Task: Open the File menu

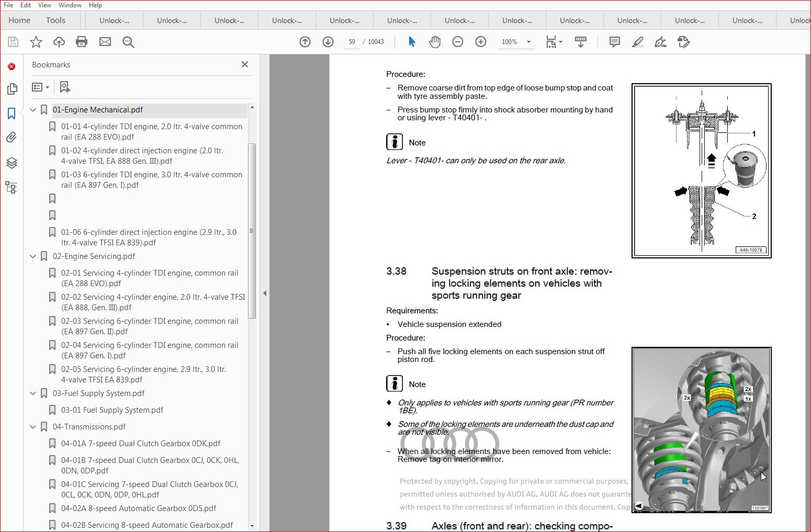Action: click(x=8, y=5)
